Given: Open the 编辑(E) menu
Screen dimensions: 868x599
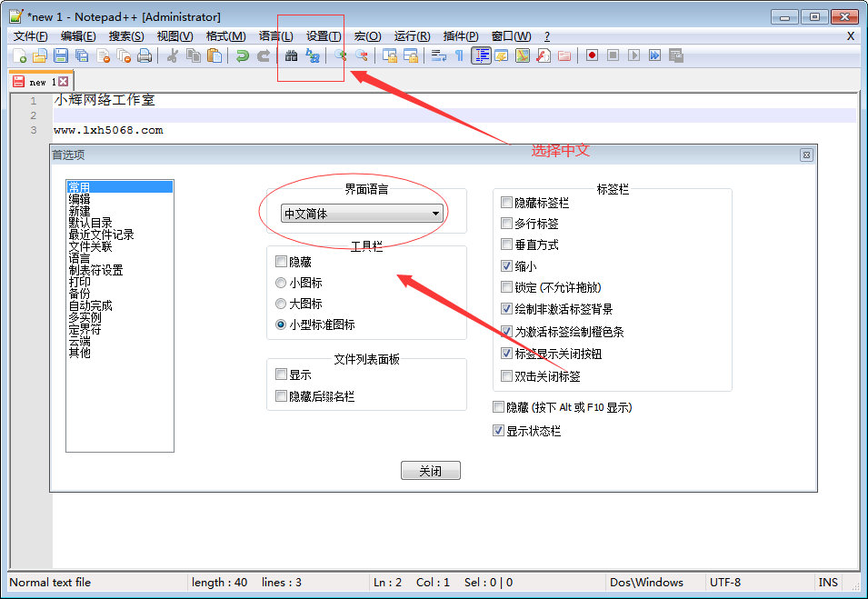Looking at the screenshot, I should click(x=78, y=36).
